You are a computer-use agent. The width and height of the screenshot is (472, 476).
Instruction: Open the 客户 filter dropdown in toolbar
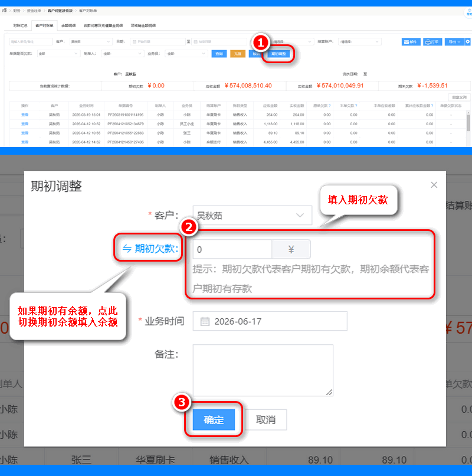coord(91,41)
